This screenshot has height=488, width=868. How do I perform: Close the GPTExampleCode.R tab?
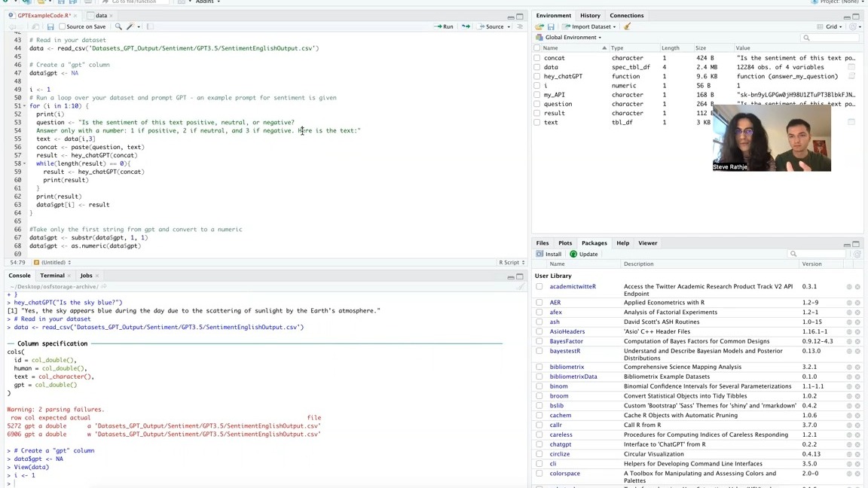75,16
